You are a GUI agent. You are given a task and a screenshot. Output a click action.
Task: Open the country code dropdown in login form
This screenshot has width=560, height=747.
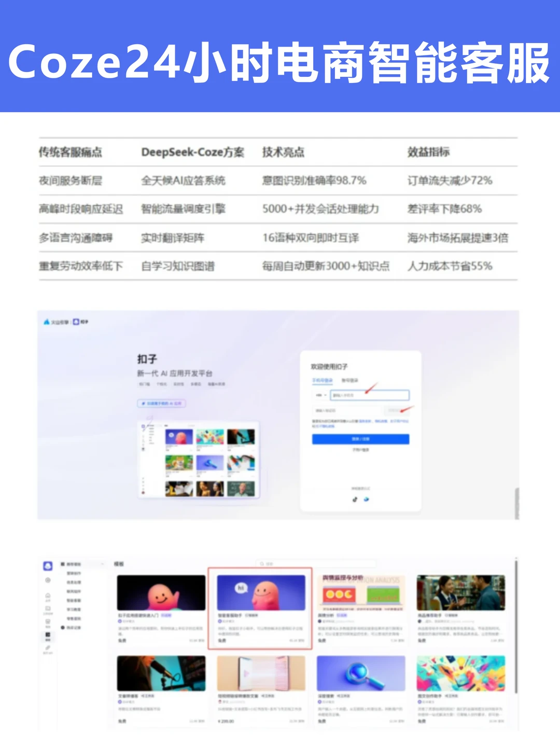point(320,395)
